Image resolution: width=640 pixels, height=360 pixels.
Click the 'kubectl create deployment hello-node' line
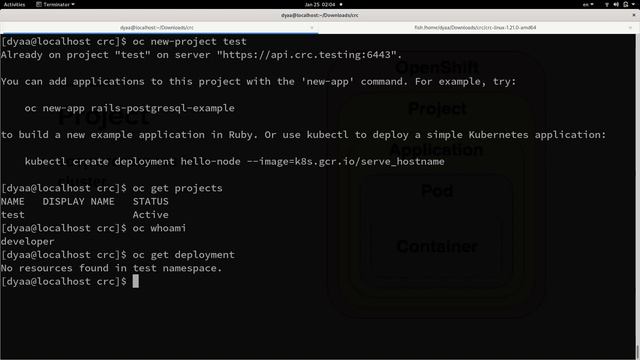(x=234, y=161)
